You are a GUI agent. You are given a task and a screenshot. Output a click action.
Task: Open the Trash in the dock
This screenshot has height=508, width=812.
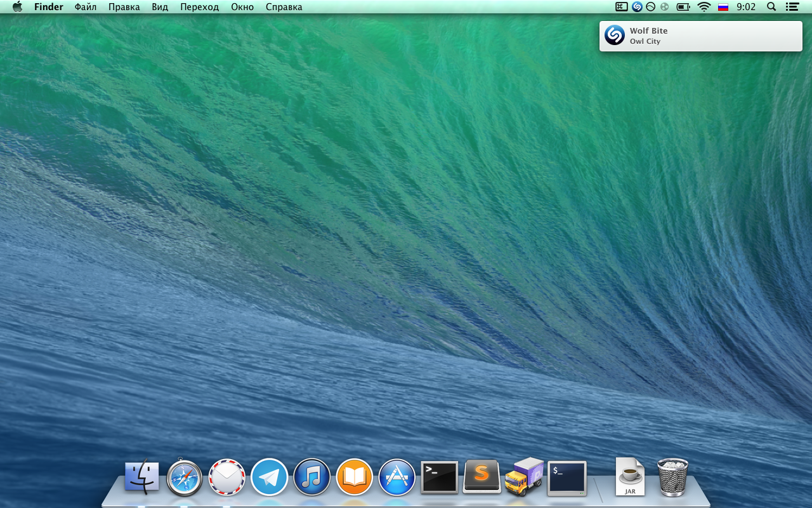(672, 477)
